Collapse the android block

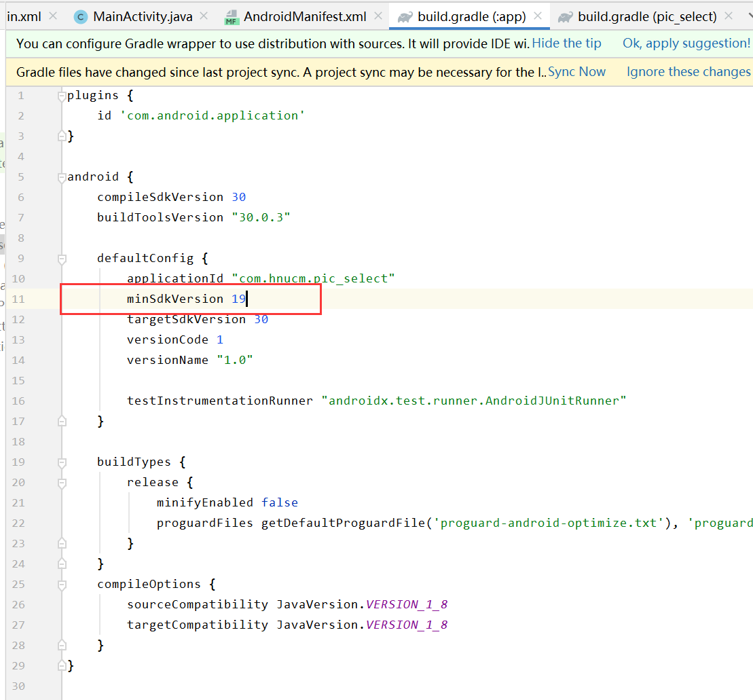pos(61,177)
